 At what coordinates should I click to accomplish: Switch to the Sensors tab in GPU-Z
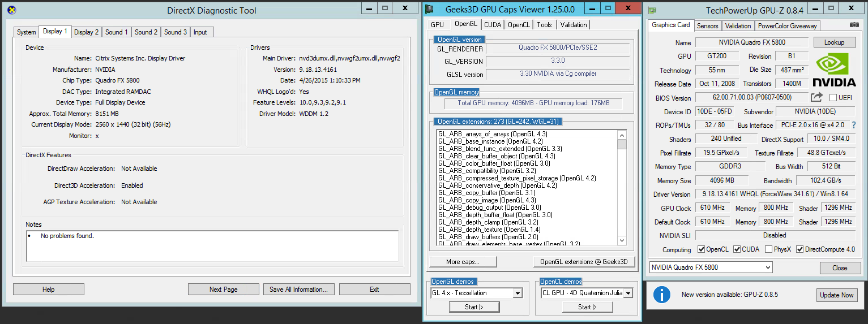click(707, 26)
